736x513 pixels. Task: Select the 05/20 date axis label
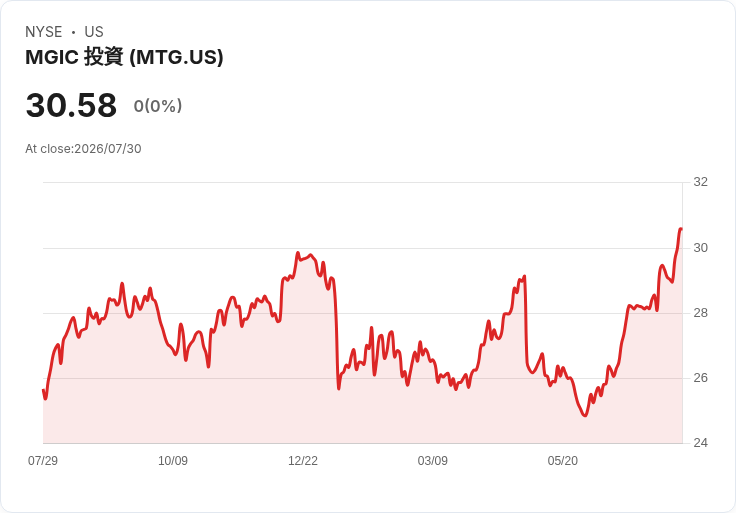563,460
